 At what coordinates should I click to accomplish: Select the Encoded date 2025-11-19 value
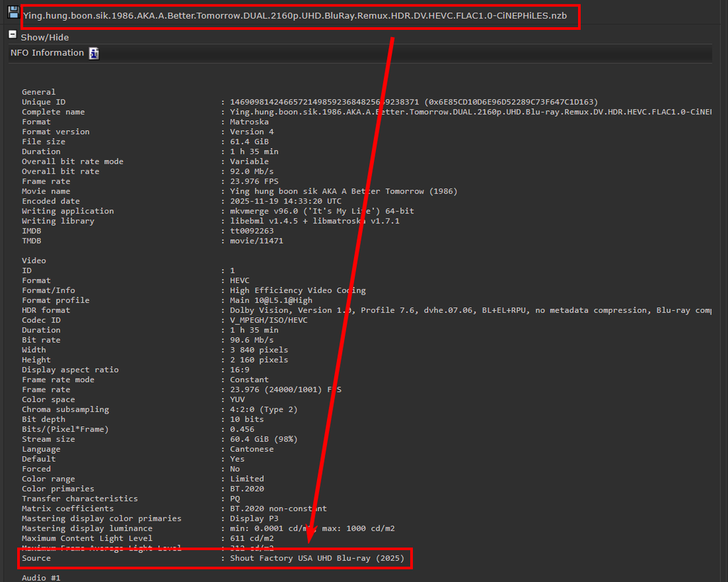pyautogui.click(x=286, y=201)
